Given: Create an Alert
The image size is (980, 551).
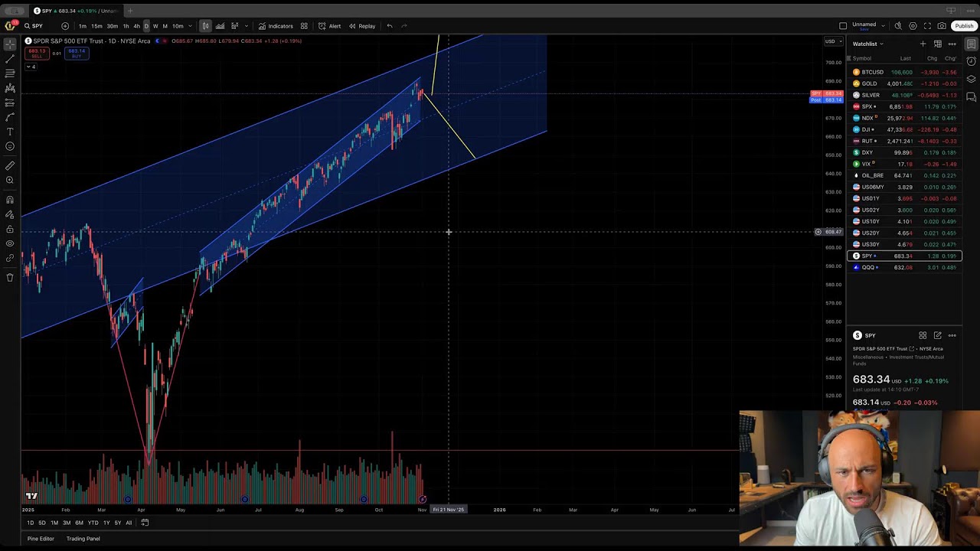Looking at the screenshot, I should point(330,26).
